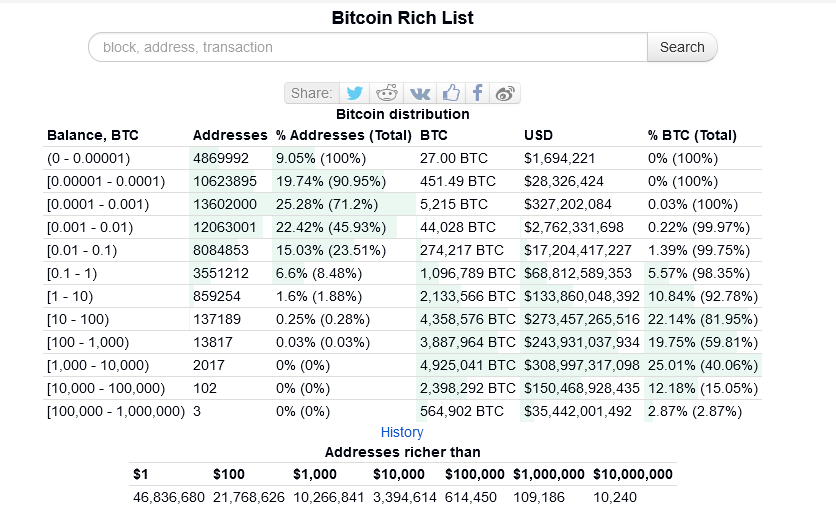Click the VK share icon
Image resolution: width=836 pixels, height=519 pixels.
pos(420,93)
